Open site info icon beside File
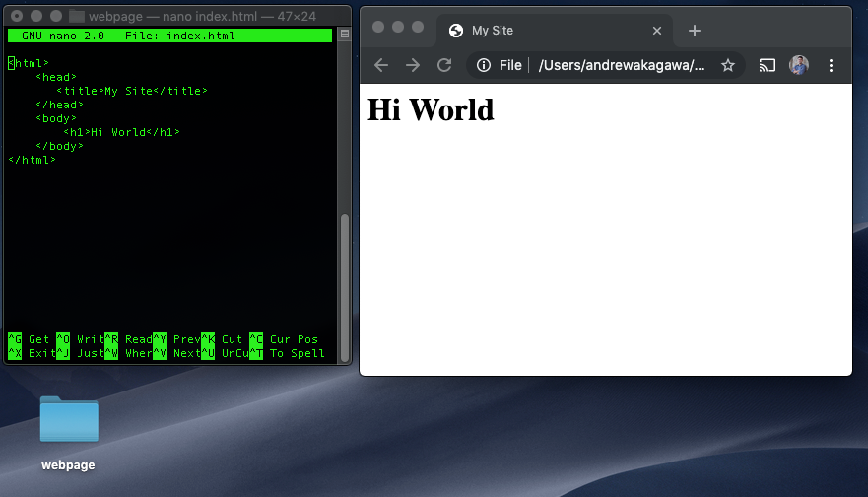 click(484, 65)
